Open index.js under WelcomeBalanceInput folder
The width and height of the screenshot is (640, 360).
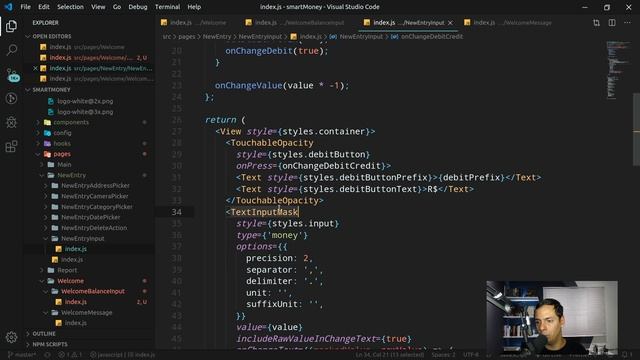click(76, 302)
